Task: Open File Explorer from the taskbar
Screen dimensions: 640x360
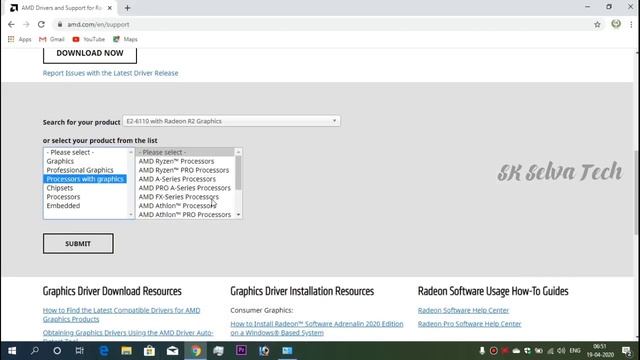Action: coord(127,351)
